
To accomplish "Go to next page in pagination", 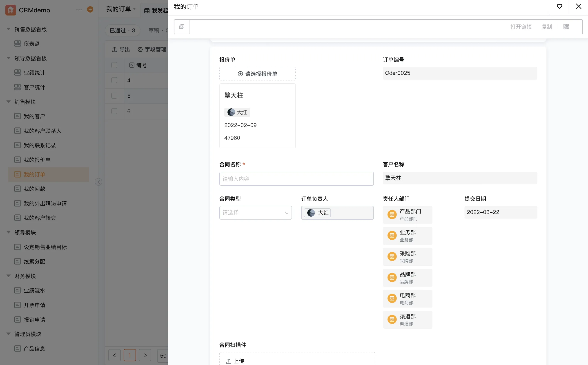I will point(145,355).
